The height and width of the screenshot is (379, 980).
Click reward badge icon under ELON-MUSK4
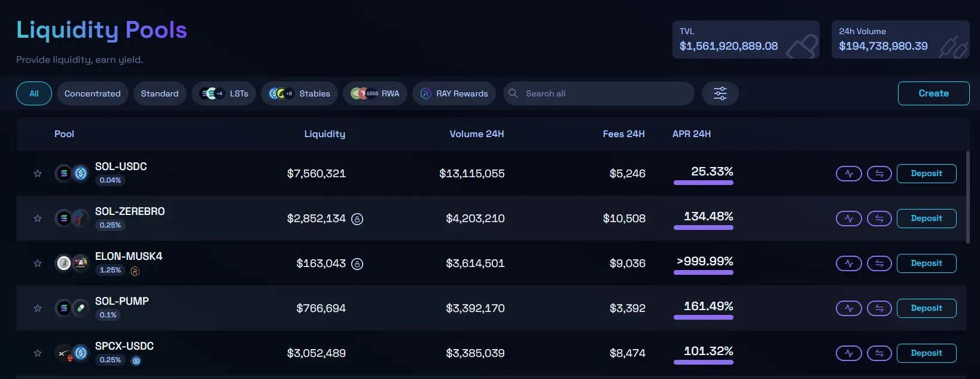(135, 271)
